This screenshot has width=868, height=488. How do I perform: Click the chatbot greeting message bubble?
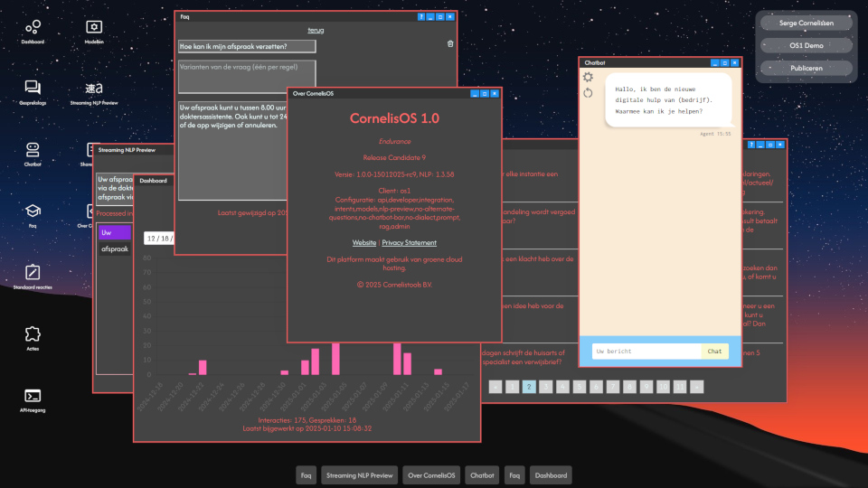pyautogui.click(x=668, y=100)
